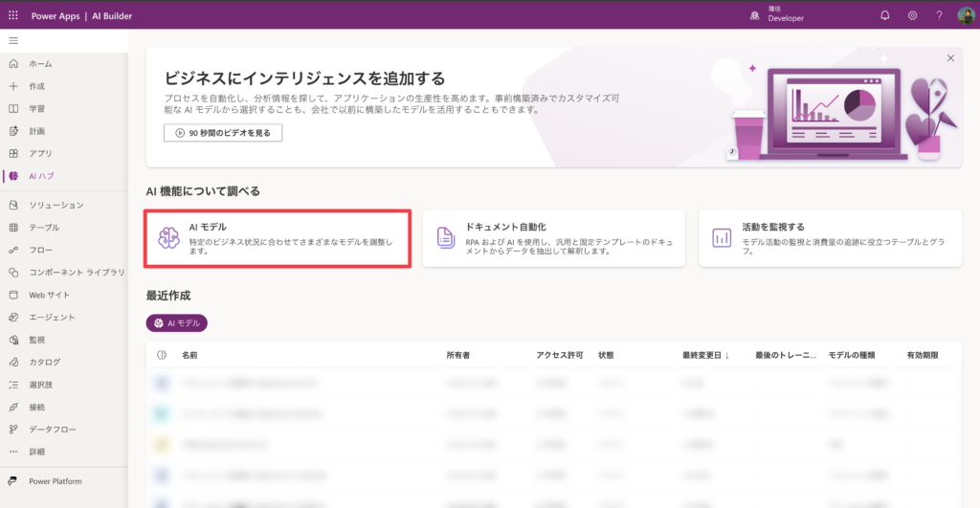Sort by 最終変更日 column header

coord(705,355)
